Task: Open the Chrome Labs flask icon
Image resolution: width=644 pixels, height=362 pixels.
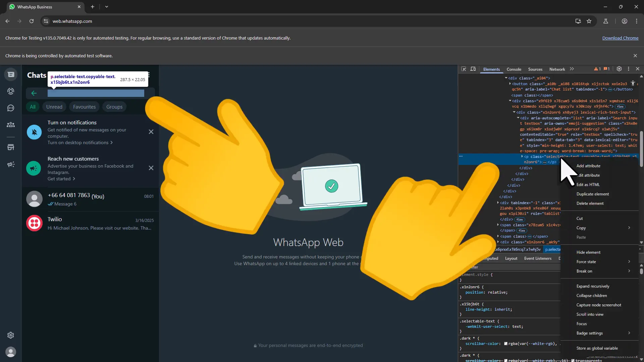Action: coord(606,21)
